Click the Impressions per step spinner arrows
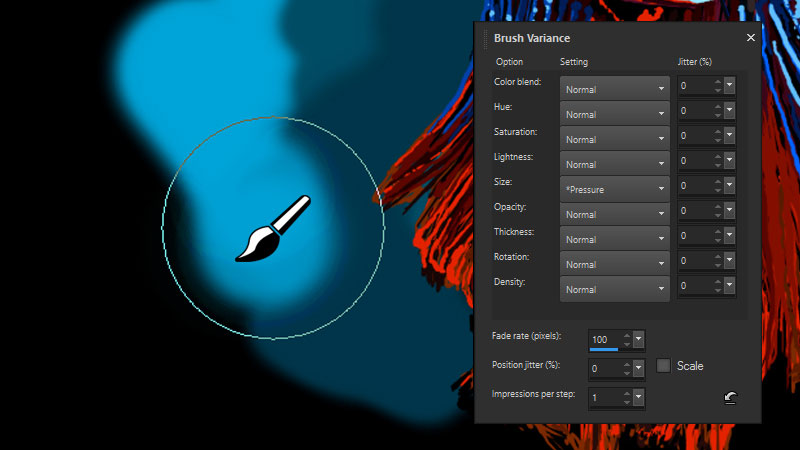This screenshot has width=800, height=450. [627, 397]
